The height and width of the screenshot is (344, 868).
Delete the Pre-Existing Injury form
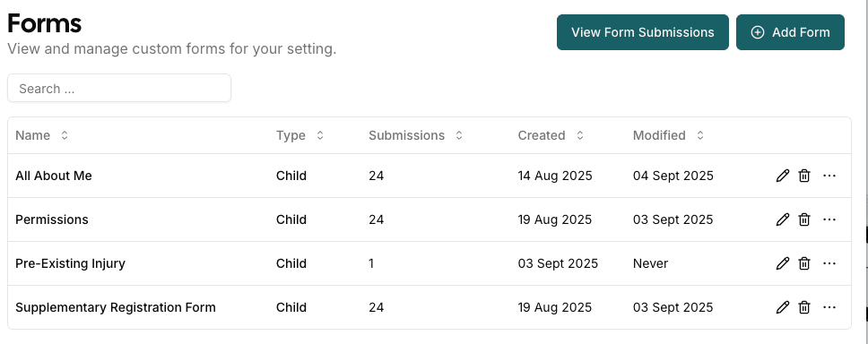(804, 263)
